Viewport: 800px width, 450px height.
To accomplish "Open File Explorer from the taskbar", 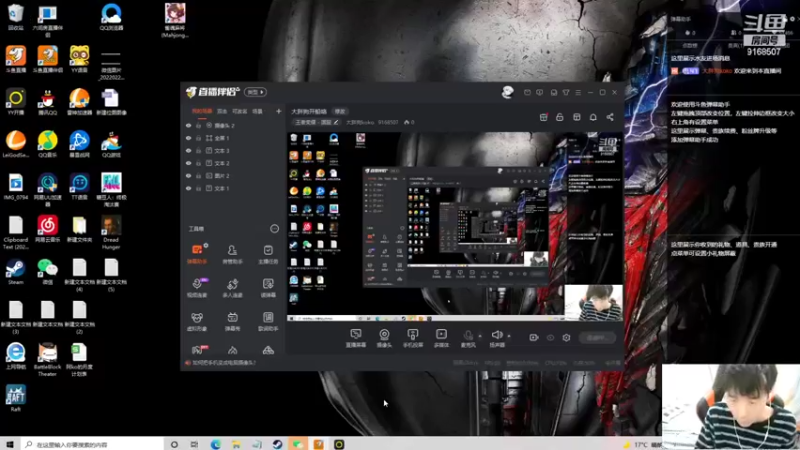I will click(x=236, y=444).
